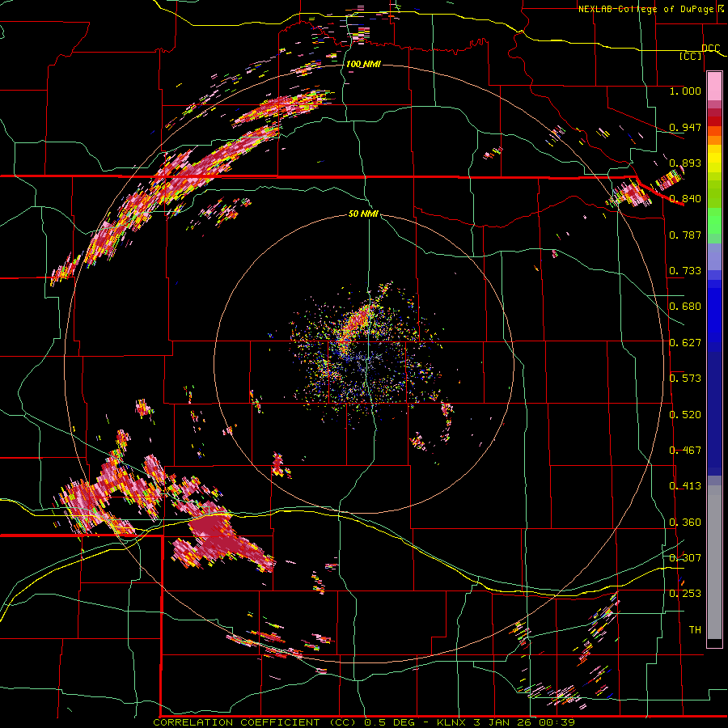The image size is (728, 728).
Task: Click the [CC] legend header label
Action: [691, 57]
